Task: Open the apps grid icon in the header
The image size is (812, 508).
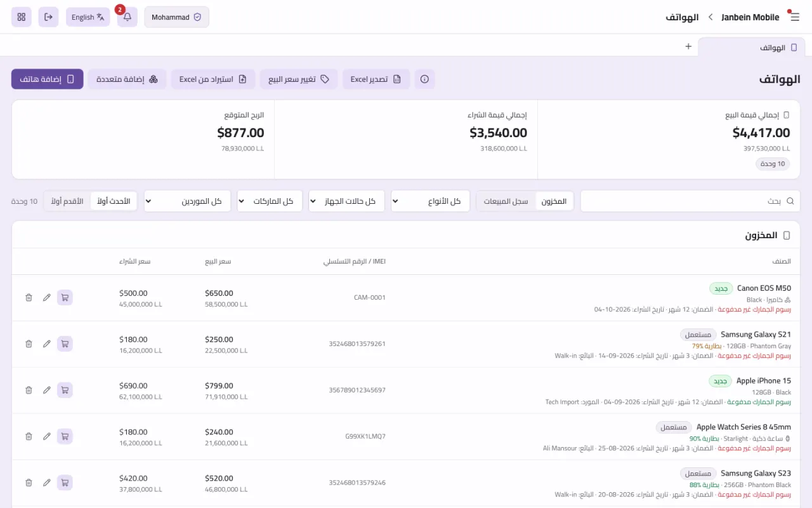Action: pos(22,17)
